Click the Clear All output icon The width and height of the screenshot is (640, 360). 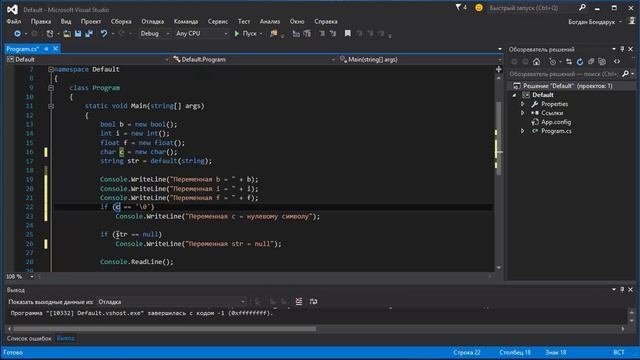pyautogui.click(x=299, y=302)
